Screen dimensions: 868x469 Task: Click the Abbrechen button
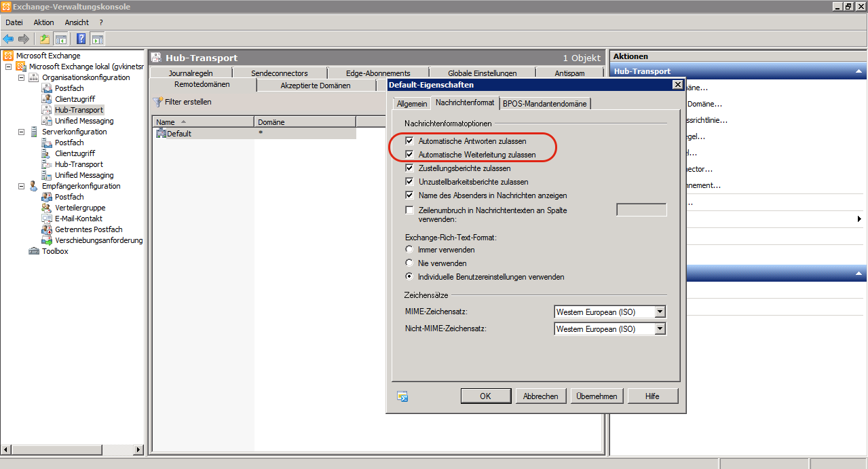pyautogui.click(x=541, y=396)
